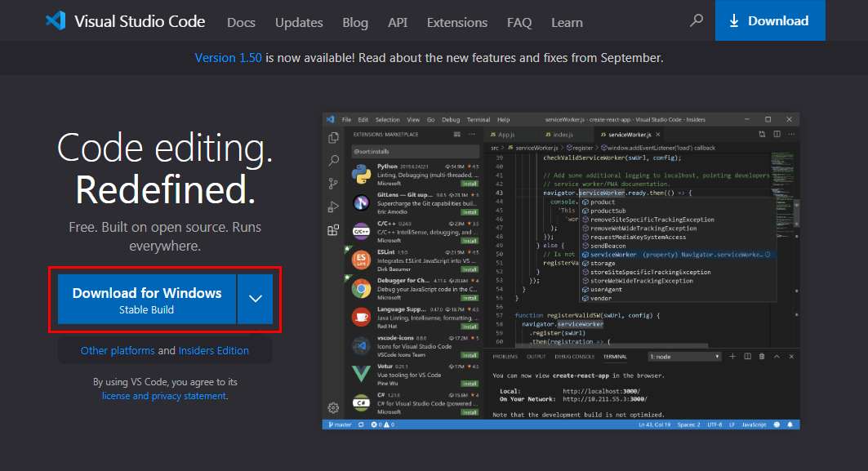Open the Docs navigation item
868x471 pixels.
pyautogui.click(x=242, y=23)
